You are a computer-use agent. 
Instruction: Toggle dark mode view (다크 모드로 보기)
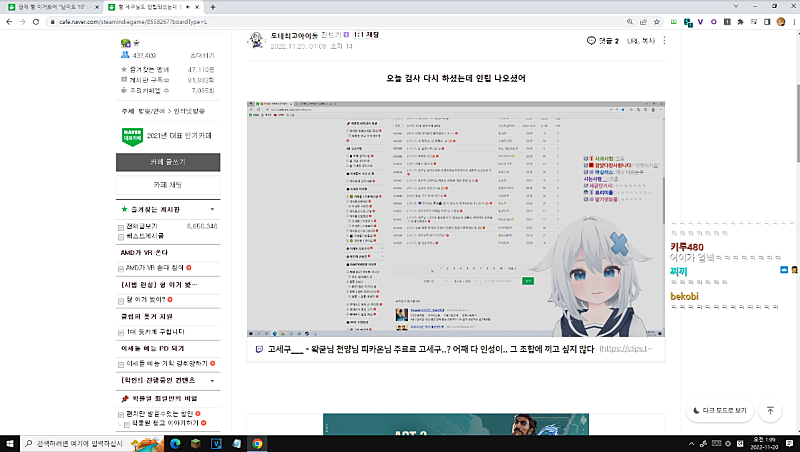tap(720, 410)
